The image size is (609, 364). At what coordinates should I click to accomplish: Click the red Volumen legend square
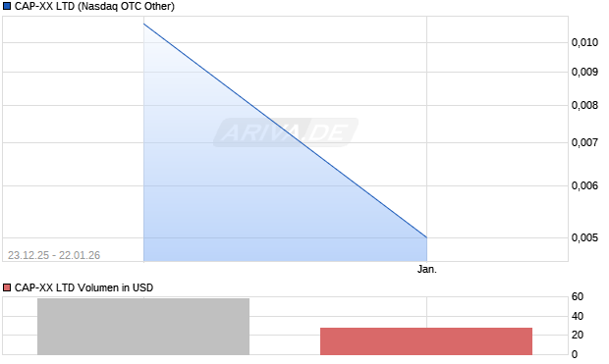7,287
